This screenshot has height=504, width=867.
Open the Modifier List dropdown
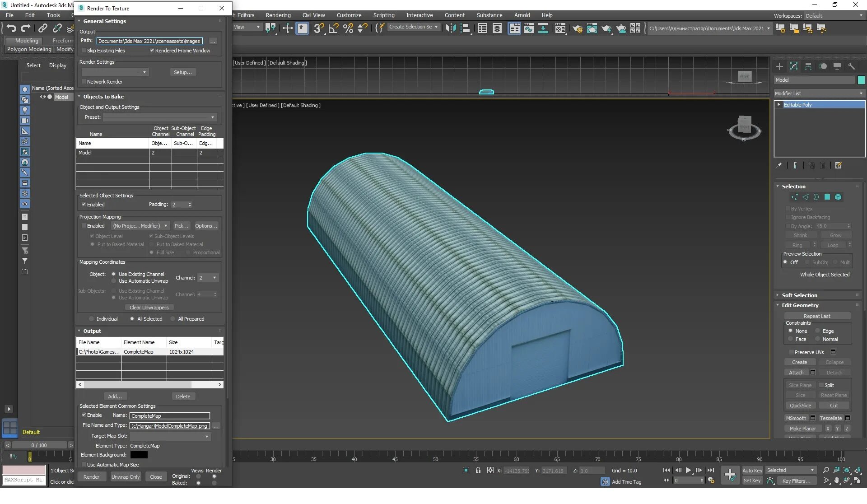coord(819,93)
